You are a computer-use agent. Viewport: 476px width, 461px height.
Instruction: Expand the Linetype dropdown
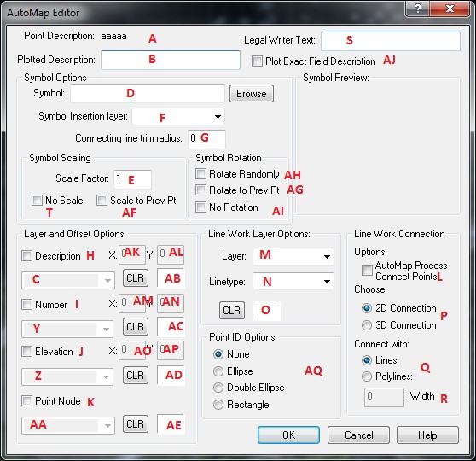(293, 282)
